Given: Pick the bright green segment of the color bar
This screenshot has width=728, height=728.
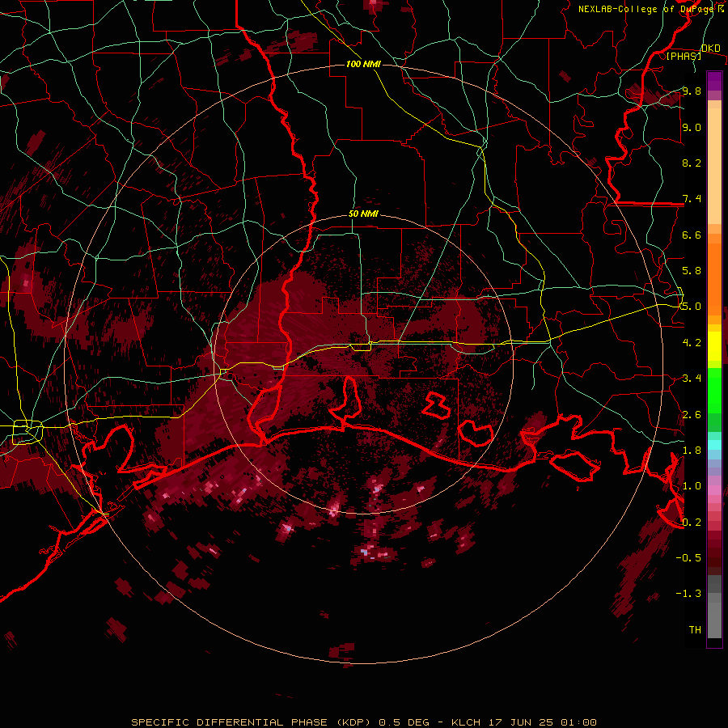Looking at the screenshot, I should (x=714, y=390).
